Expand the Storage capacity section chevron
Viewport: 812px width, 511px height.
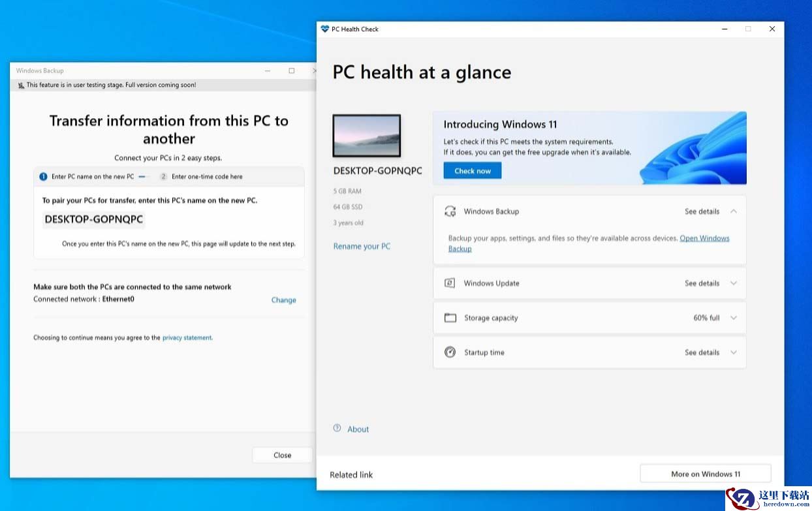[x=734, y=318]
